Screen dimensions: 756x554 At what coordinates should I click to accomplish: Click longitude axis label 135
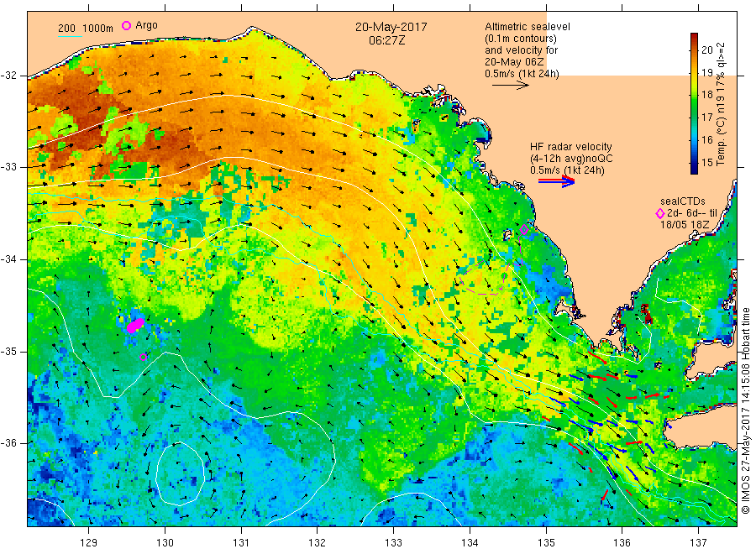546,543
